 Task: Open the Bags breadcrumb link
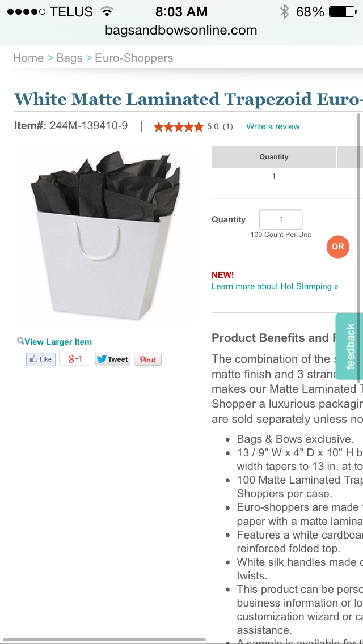point(69,58)
